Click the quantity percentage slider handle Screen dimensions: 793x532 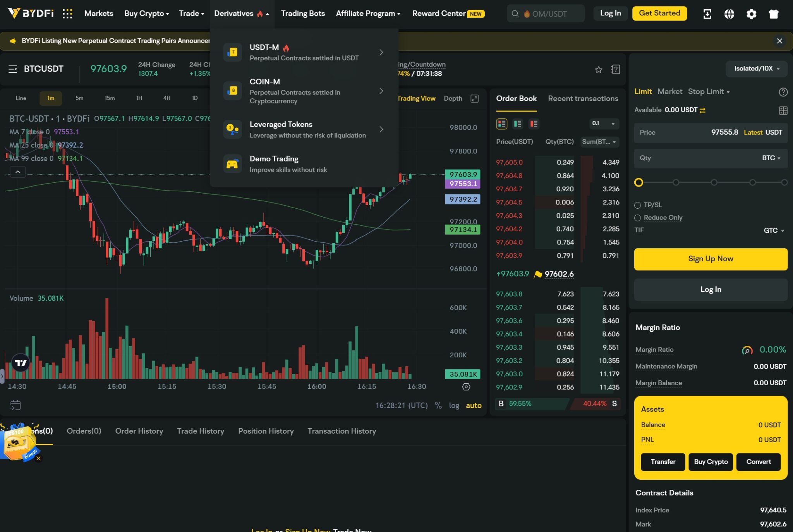[x=639, y=182]
